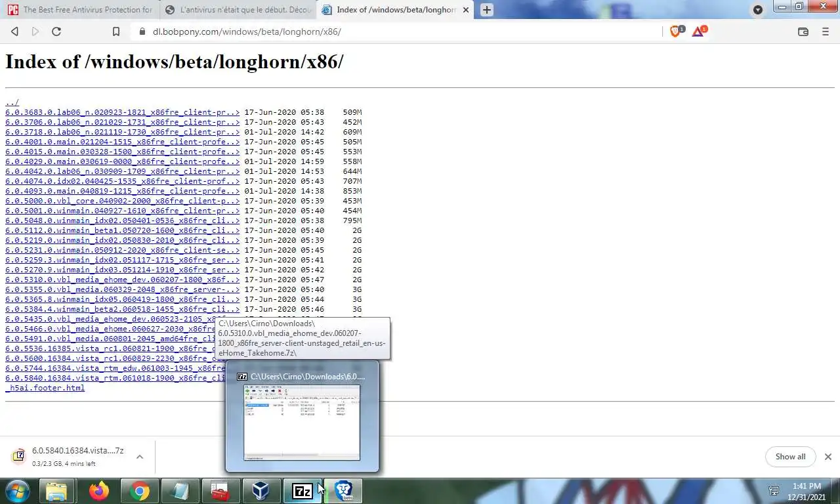Image resolution: width=840 pixels, height=504 pixels.
Task: Reload the current page
Action: [x=56, y=31]
